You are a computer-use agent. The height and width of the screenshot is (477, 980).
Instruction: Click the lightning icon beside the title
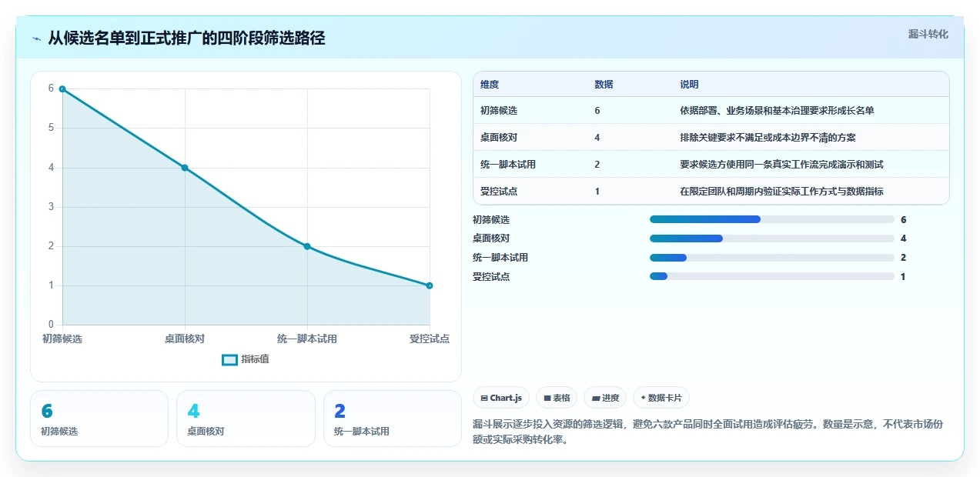pos(37,38)
